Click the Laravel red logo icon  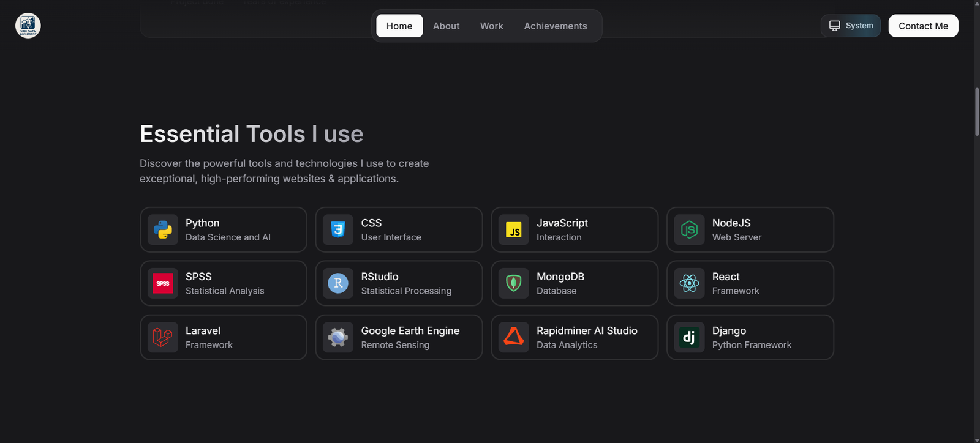[x=163, y=337]
